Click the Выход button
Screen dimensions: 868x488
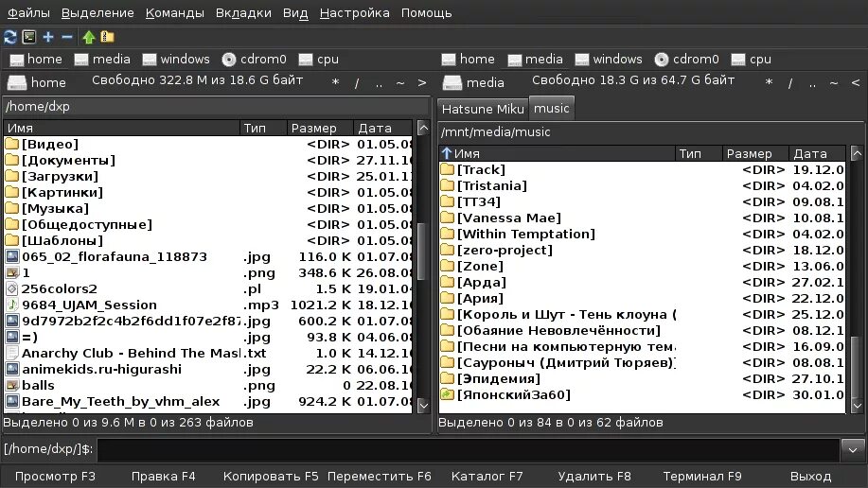click(810, 477)
